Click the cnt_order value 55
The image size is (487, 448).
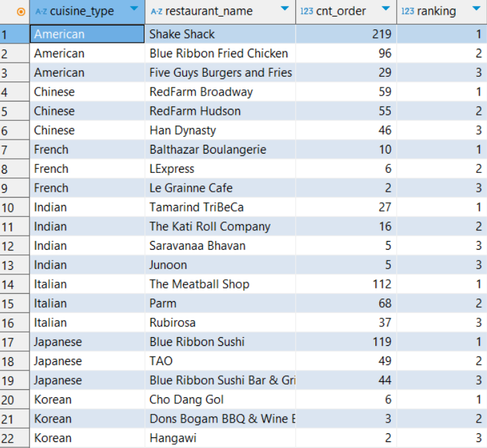346,111
